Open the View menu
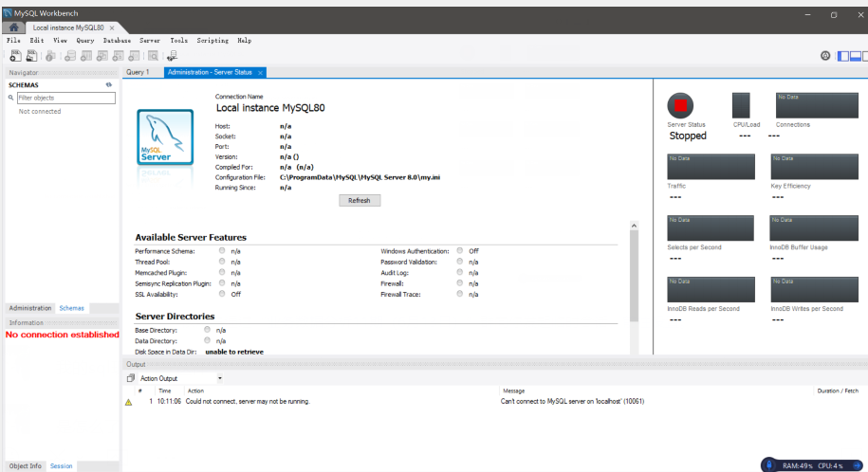The width and height of the screenshot is (868, 472). (x=61, y=41)
